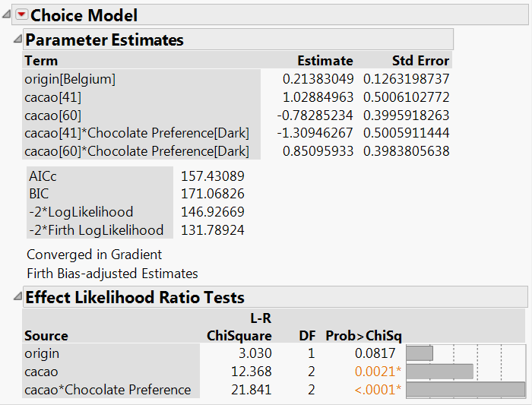This screenshot has height=405, width=532.
Task: Collapse the Effect Likelihood Ratio Tests section
Action: tap(17, 296)
